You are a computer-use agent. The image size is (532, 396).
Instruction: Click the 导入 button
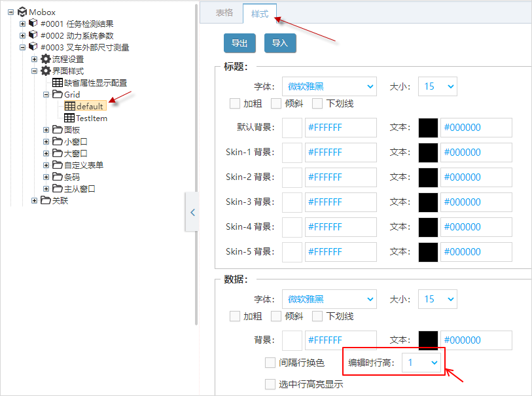click(280, 43)
